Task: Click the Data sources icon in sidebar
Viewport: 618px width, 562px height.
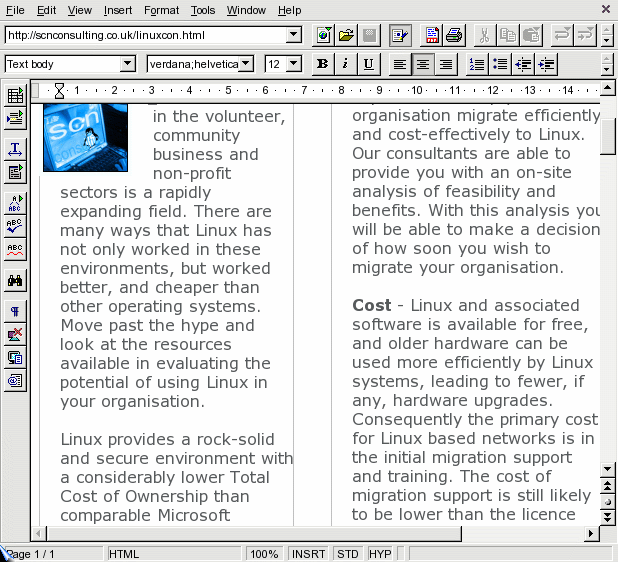Action: 15,381
